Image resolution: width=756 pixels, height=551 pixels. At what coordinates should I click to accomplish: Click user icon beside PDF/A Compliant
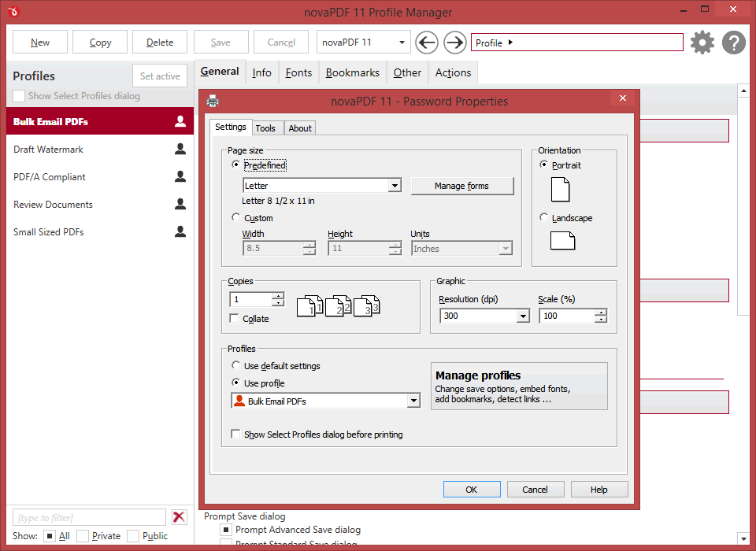pyautogui.click(x=180, y=176)
